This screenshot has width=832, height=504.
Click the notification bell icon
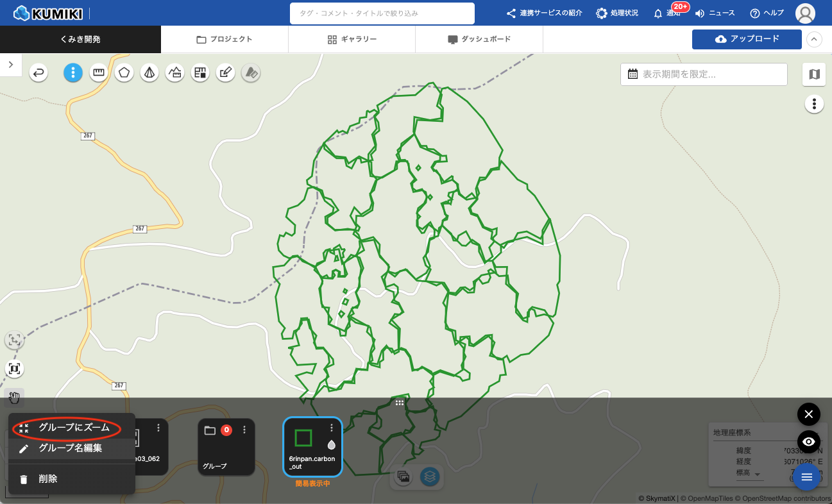coord(658,13)
